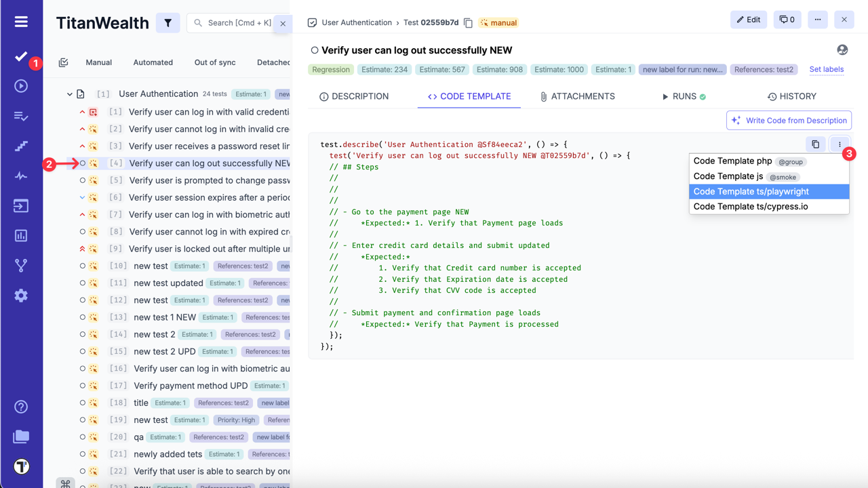The image size is (868, 488).
Task: Click status circle of 'newly added tets'
Action: point(83,454)
